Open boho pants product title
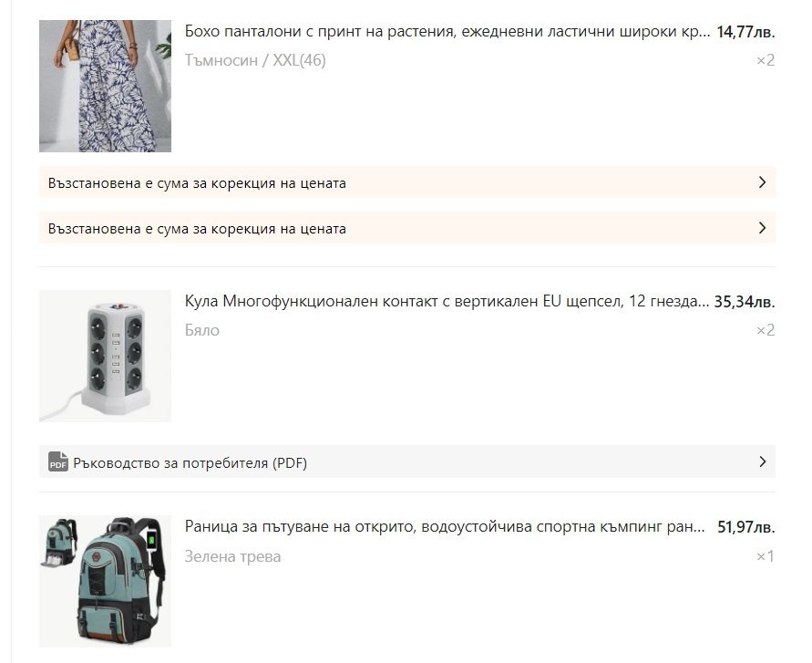The width and height of the screenshot is (812, 663). (x=447, y=32)
